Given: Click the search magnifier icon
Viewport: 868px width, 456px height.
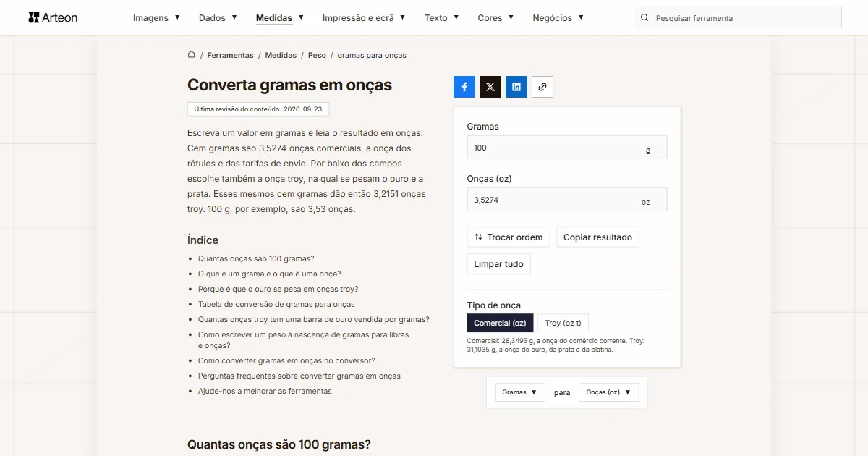Looking at the screenshot, I should tap(644, 18).
